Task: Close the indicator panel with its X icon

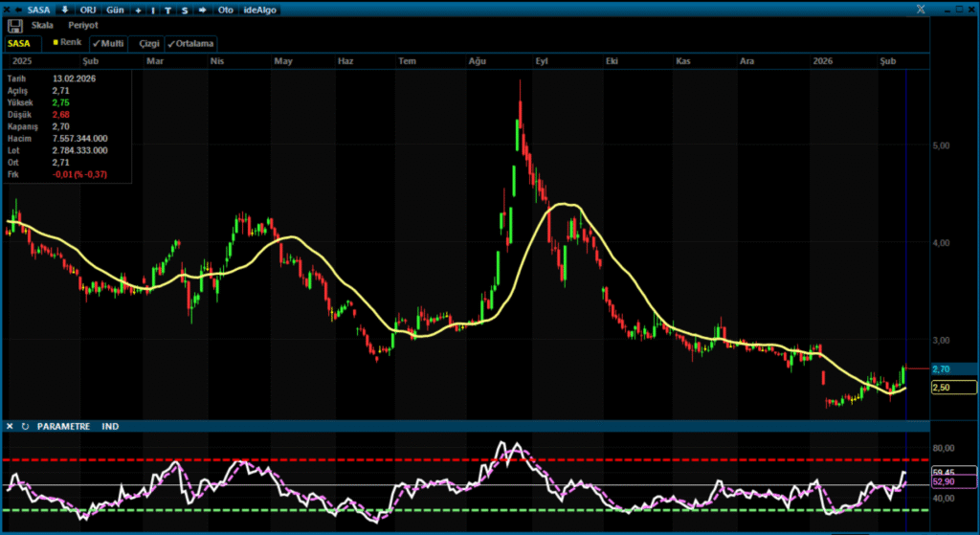Action: click(10, 426)
